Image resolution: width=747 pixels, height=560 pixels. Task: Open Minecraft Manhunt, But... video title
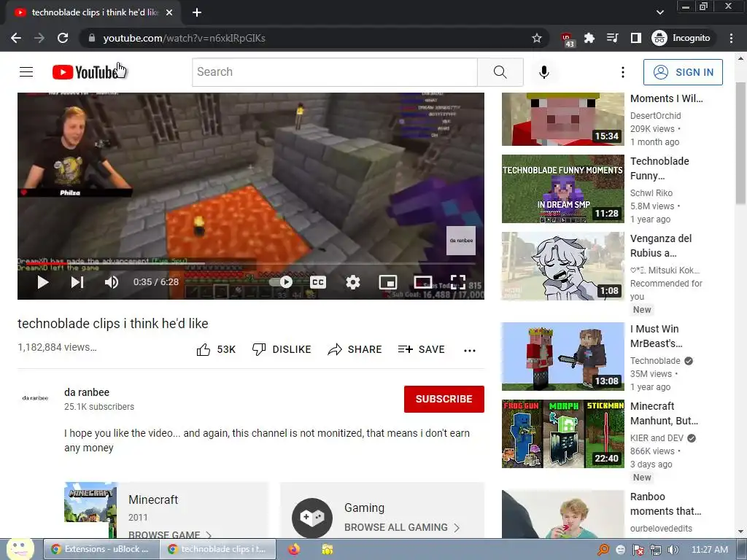tap(664, 413)
